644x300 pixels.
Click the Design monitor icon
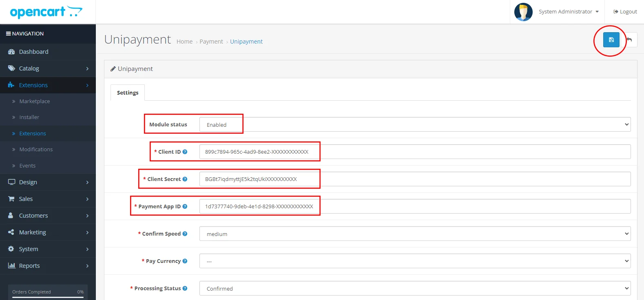pos(11,182)
